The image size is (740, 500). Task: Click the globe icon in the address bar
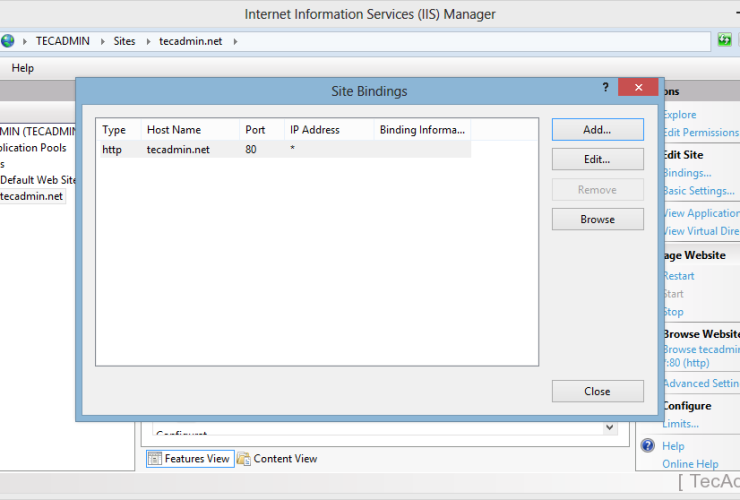tap(8, 41)
